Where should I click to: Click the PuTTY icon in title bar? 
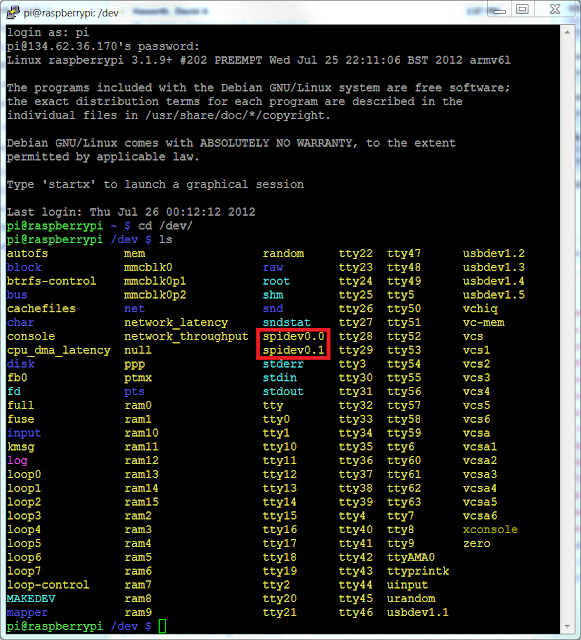[13, 12]
